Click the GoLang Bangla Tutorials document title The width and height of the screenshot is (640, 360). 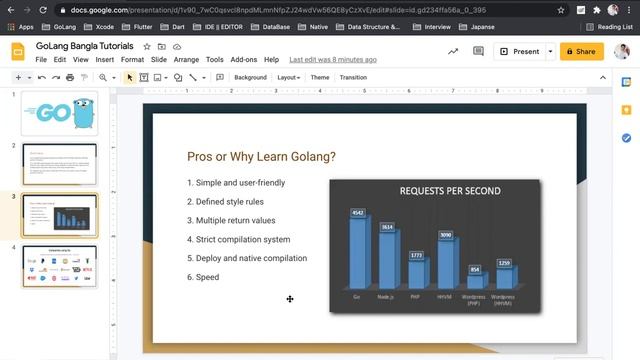coord(84,46)
